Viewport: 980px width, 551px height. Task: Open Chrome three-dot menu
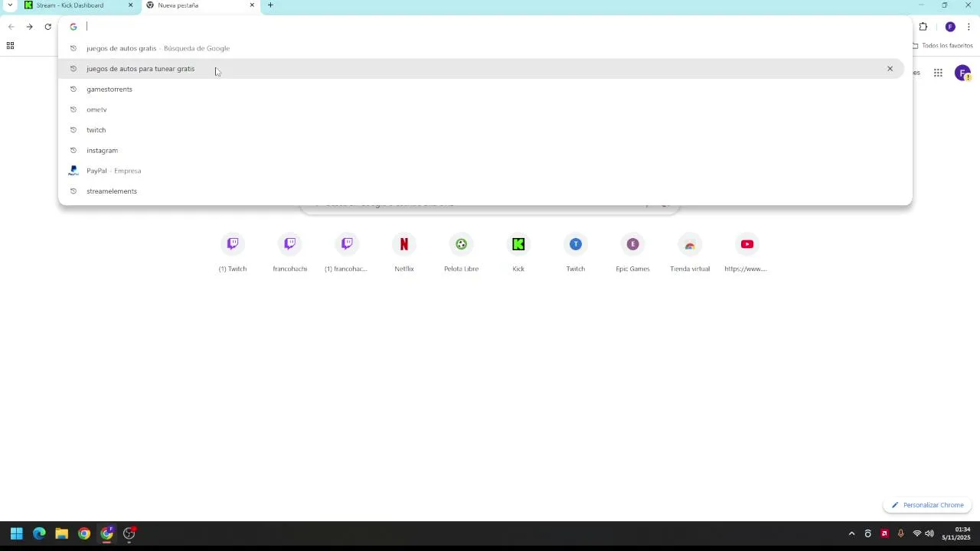(x=969, y=27)
